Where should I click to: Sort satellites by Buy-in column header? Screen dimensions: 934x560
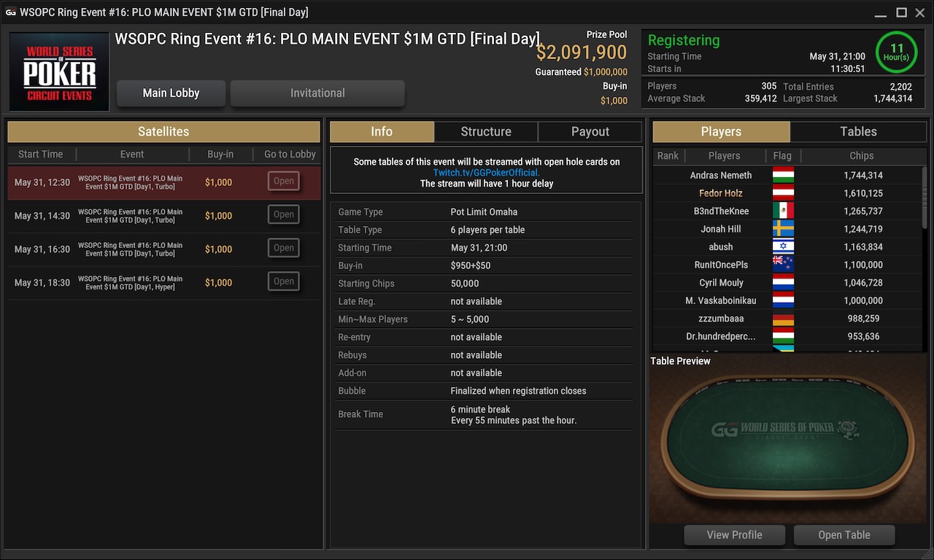pos(220,154)
